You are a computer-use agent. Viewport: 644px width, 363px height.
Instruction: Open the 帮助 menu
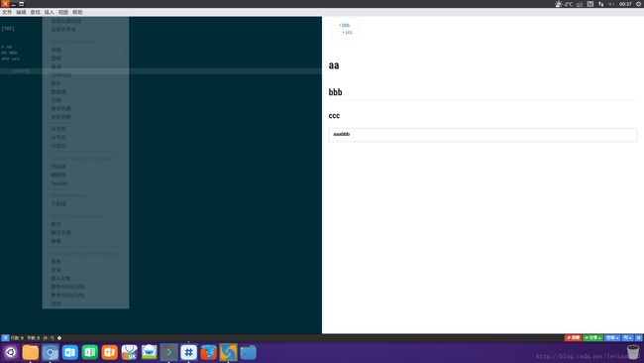point(77,12)
